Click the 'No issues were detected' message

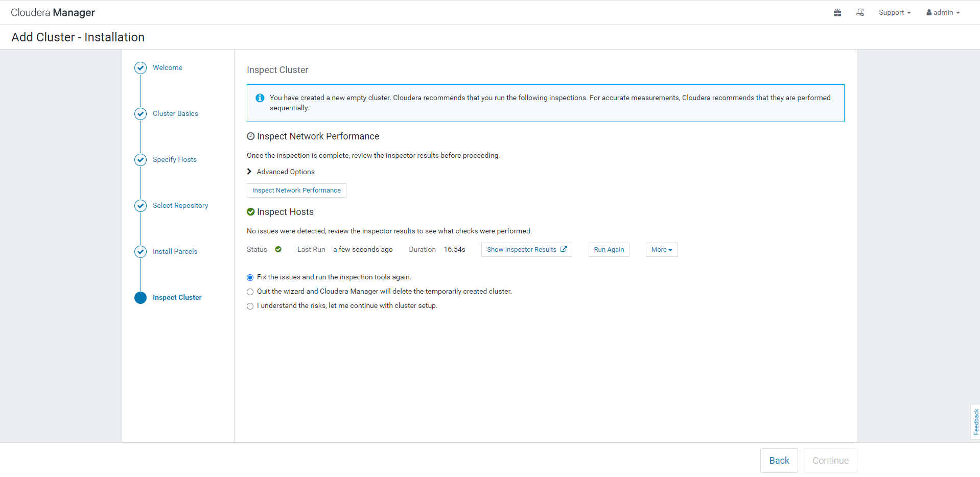[x=389, y=231]
